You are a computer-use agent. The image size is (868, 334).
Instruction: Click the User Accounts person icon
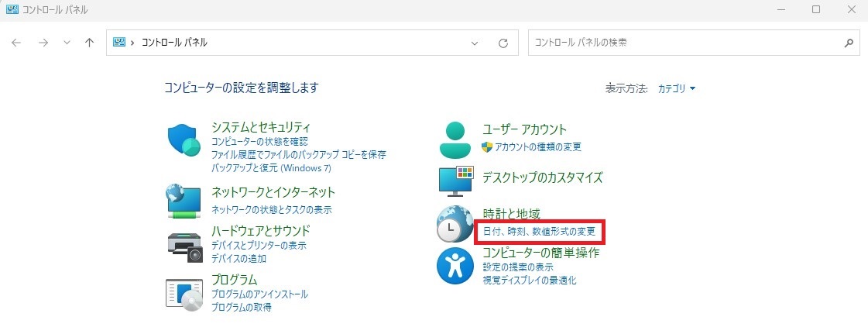coord(455,139)
